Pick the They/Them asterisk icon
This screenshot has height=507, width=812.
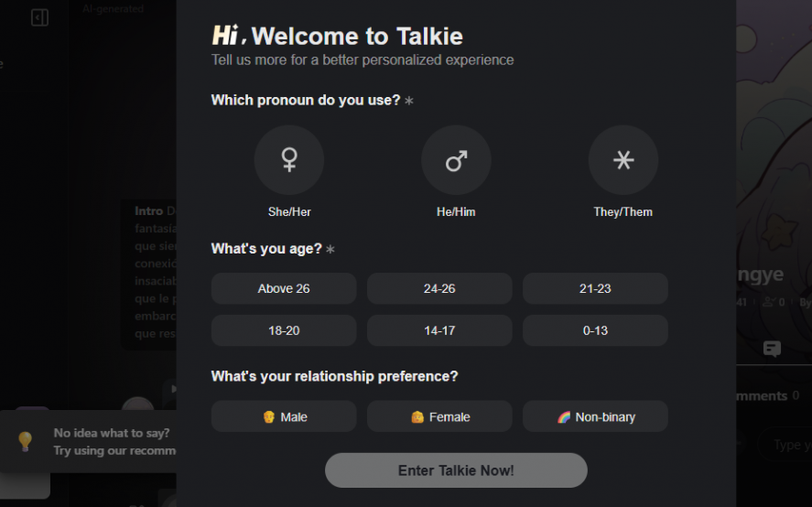[x=623, y=160]
